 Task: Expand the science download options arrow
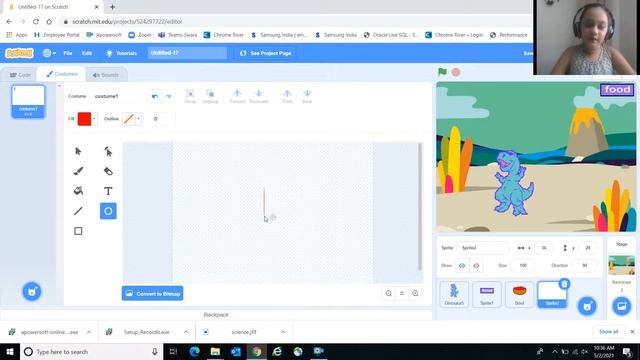283,332
